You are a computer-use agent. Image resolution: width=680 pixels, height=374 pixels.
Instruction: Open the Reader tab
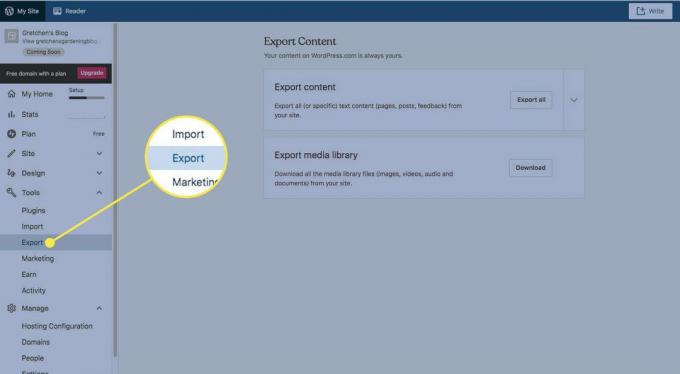tap(69, 11)
